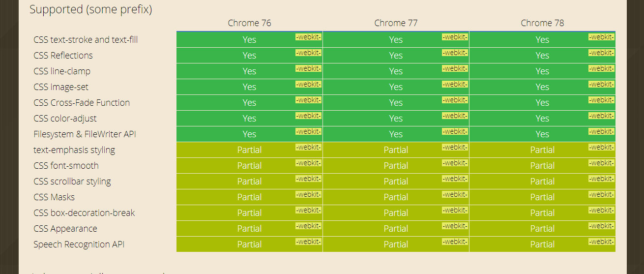This screenshot has width=644, height=274.
Task: Click the -webkit- badge for CSS box-decoration-break in Chrome 77
Action: [x=455, y=210]
